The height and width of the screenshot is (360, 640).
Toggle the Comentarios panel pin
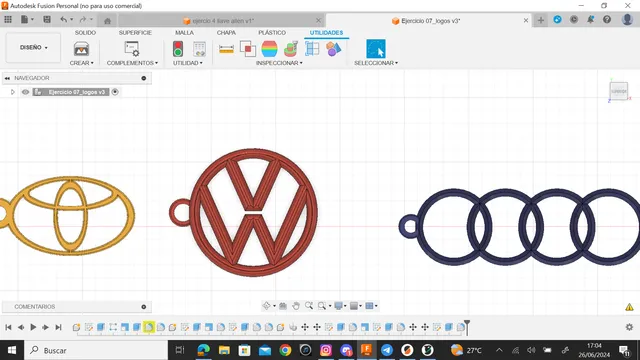(x=144, y=307)
